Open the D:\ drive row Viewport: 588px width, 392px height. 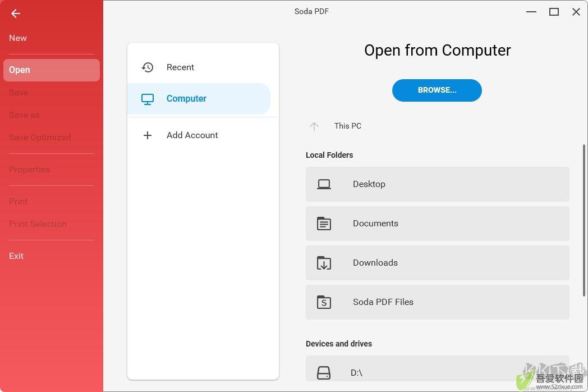coord(437,369)
